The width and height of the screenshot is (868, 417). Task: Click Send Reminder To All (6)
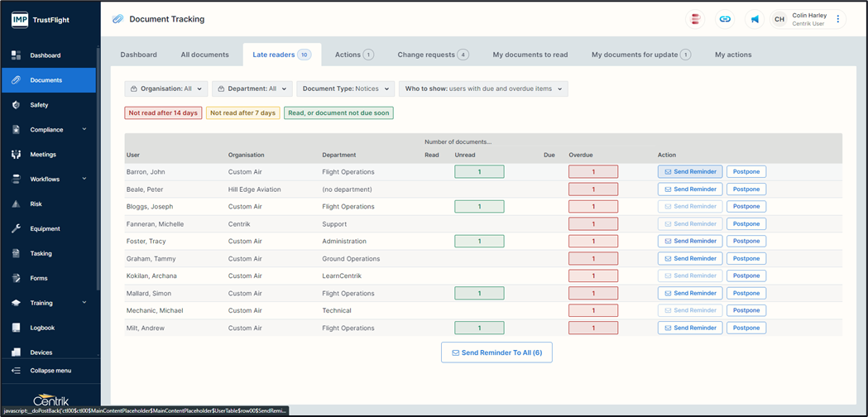pos(496,352)
